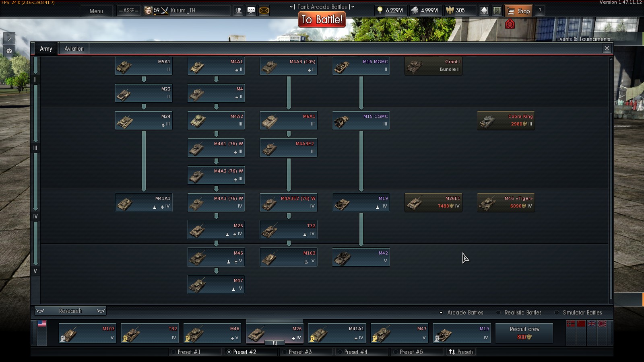This screenshot has height=362, width=644.
Task: Select the T32 crew slot in the bottom bar
Action: [150, 333]
